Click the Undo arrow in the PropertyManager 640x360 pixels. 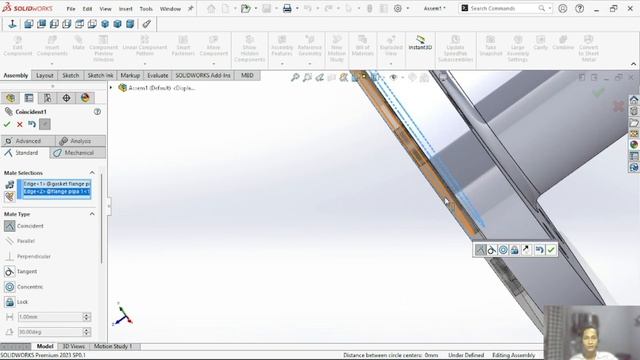pos(32,124)
